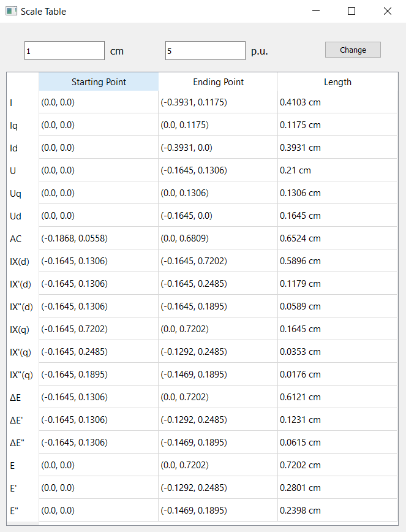Click the length cell 0.1231 cm
Viewport: 406px width, 532px height.
point(337,420)
